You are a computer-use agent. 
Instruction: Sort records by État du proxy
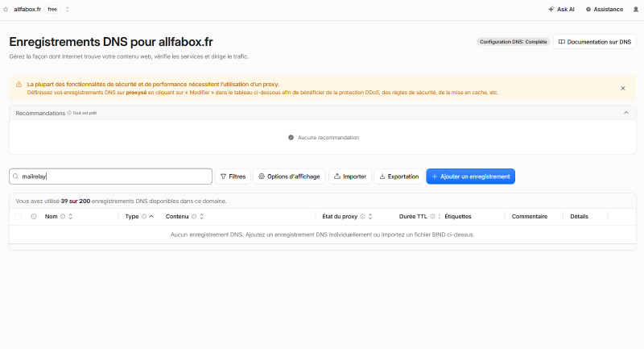[370, 216]
